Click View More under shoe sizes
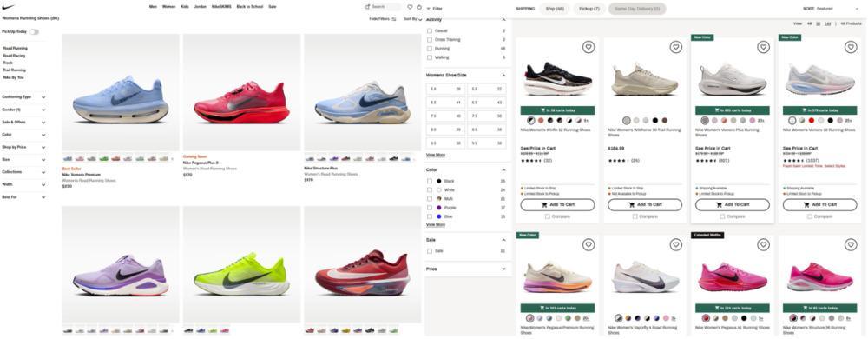This screenshot has width=868, height=339. coord(436,155)
